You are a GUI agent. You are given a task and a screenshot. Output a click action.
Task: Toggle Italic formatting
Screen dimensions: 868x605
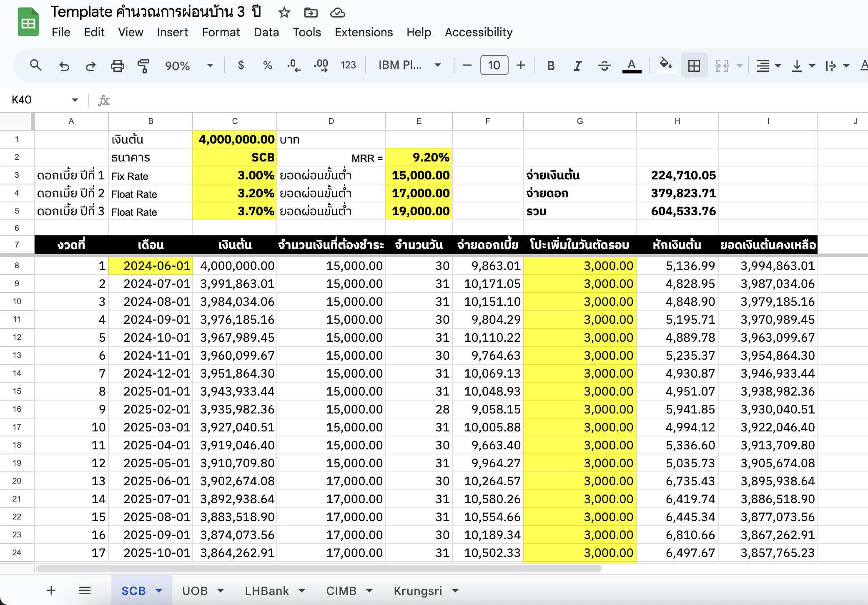click(577, 66)
